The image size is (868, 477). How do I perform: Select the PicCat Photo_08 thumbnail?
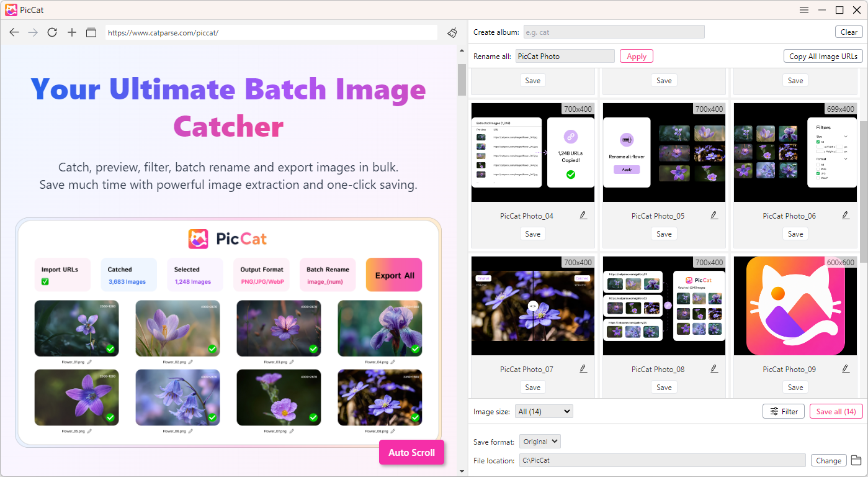tap(664, 306)
